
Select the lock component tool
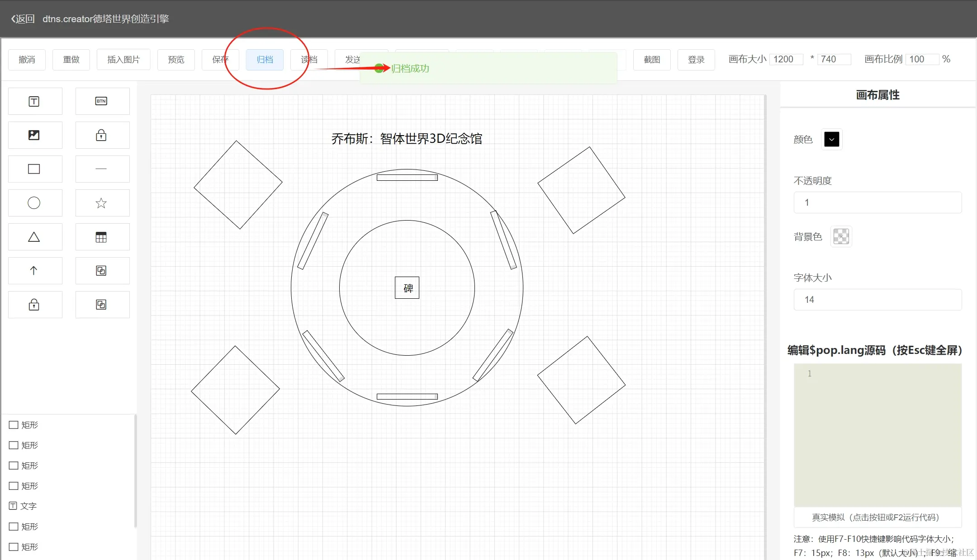click(x=102, y=135)
